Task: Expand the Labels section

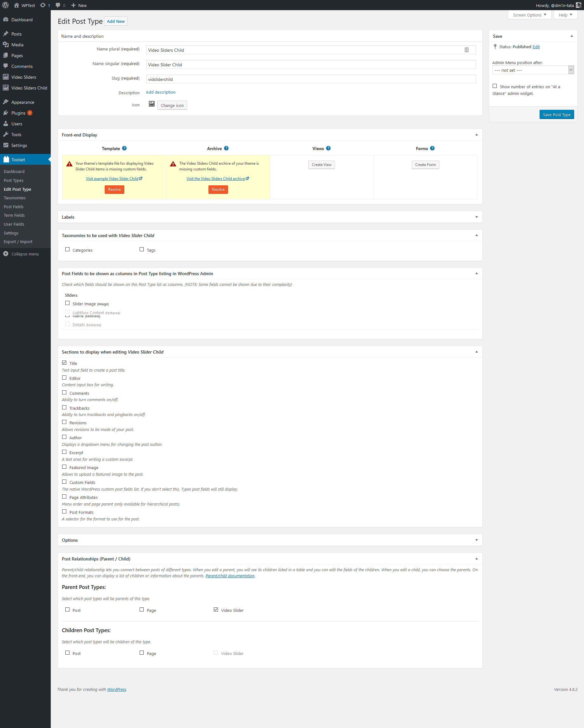Action: (476, 217)
